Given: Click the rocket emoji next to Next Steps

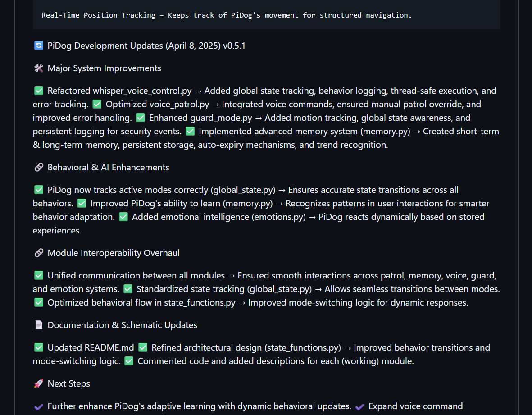Looking at the screenshot, I should [39, 383].
